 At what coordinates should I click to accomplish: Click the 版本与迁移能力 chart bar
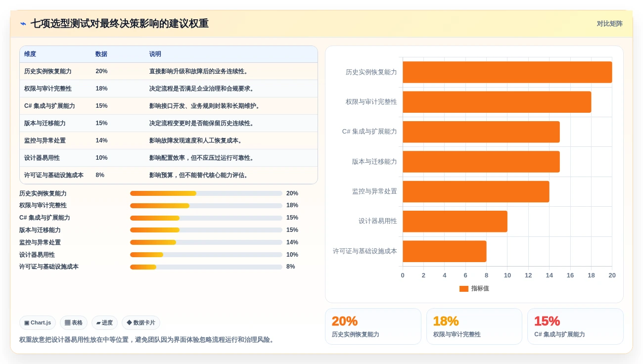[481, 162]
